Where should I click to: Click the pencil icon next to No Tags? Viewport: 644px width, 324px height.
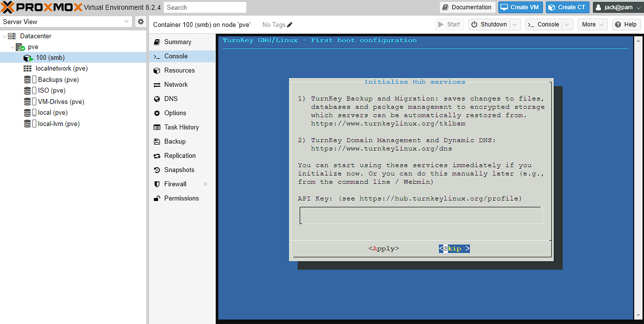click(x=289, y=25)
